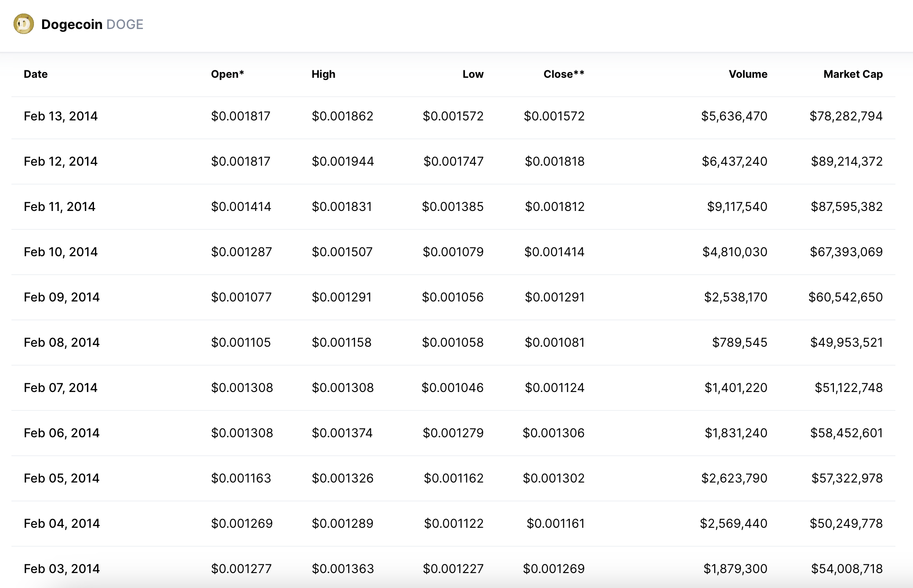Click Feb 06, 2014 close price $0.001306
This screenshot has height=588, width=913.
point(554,433)
